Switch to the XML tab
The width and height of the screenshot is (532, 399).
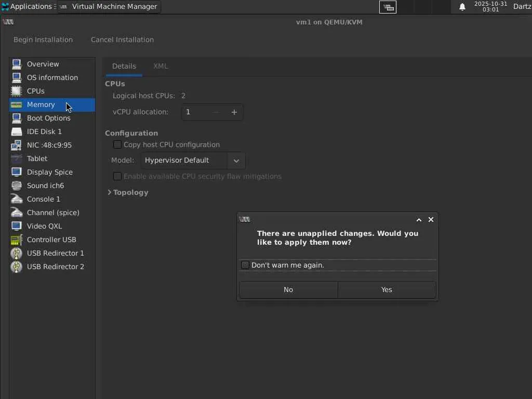pyautogui.click(x=161, y=66)
